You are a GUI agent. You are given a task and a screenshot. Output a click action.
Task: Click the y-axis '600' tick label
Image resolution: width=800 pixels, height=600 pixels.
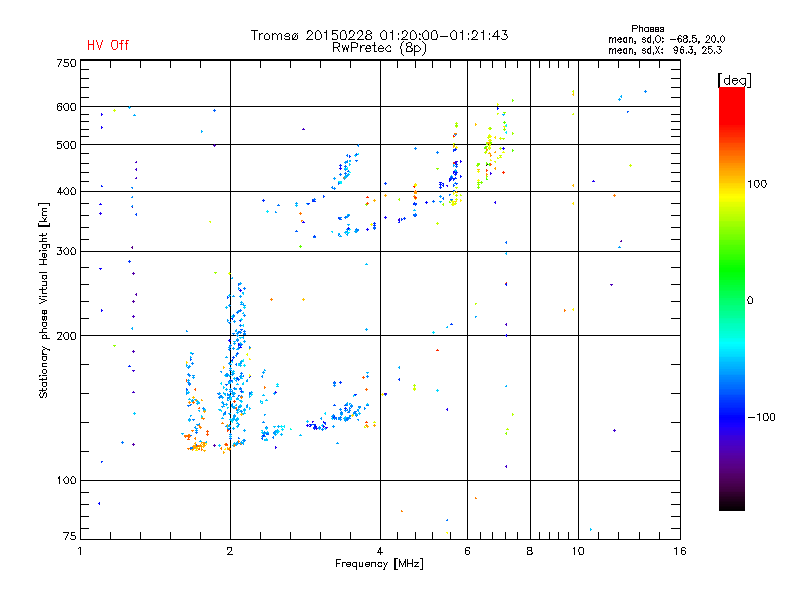[66, 107]
